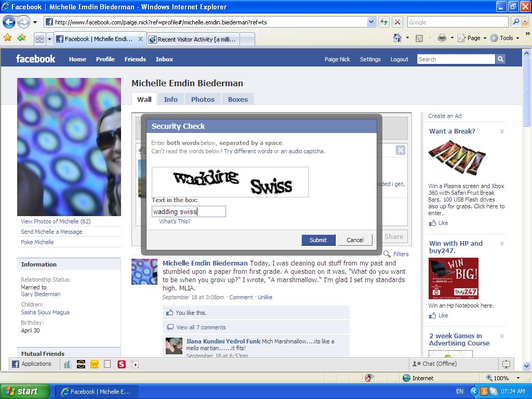This screenshot has height=399, width=532.
Task: Click the Refresh page icon
Action: 384,22
